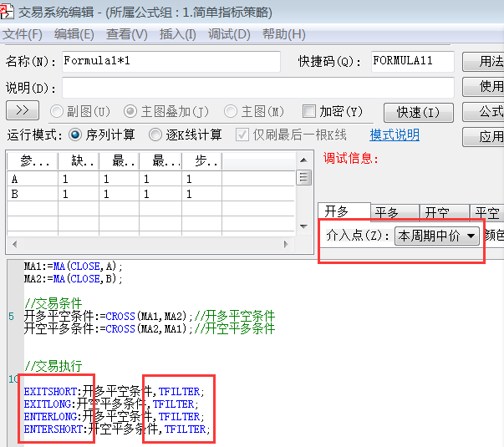Click the 步.. column header
This screenshot has width=504, height=447.
click(202, 161)
